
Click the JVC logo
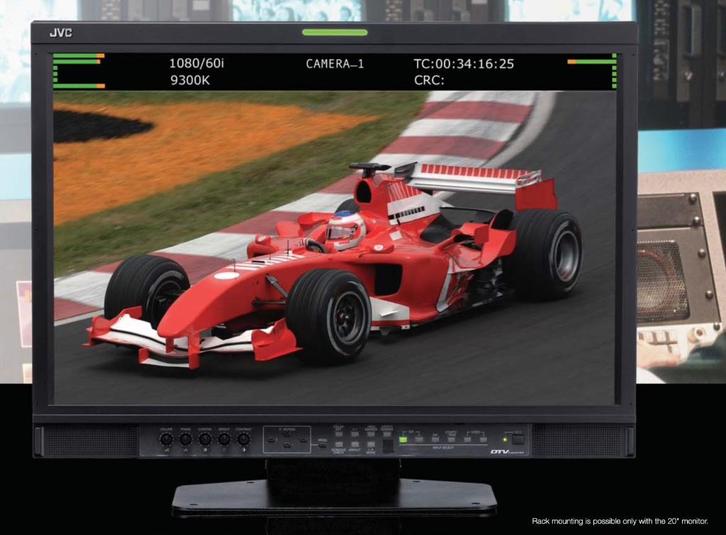pyautogui.click(x=61, y=34)
